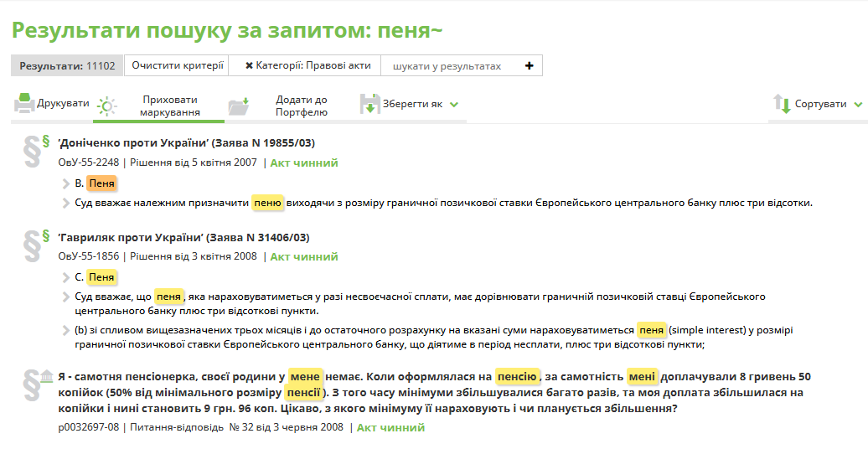Click the section sign icon beside Доніченко result
This screenshot has height=449, width=868.
coord(34,147)
